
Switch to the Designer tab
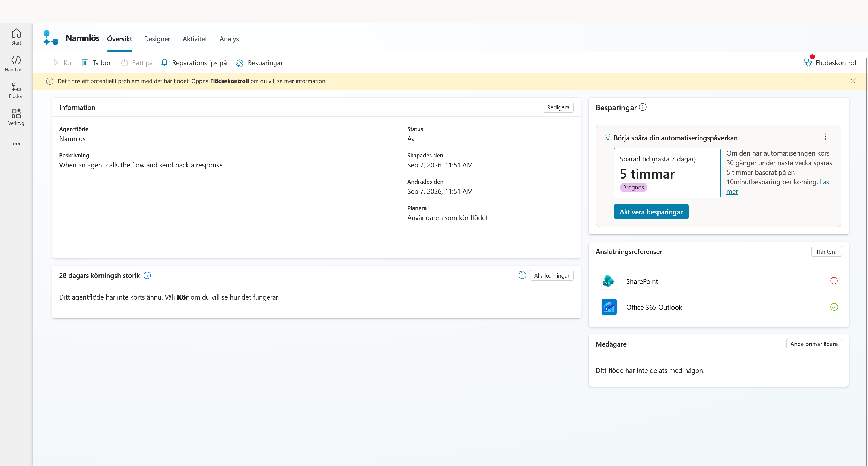[157, 39]
